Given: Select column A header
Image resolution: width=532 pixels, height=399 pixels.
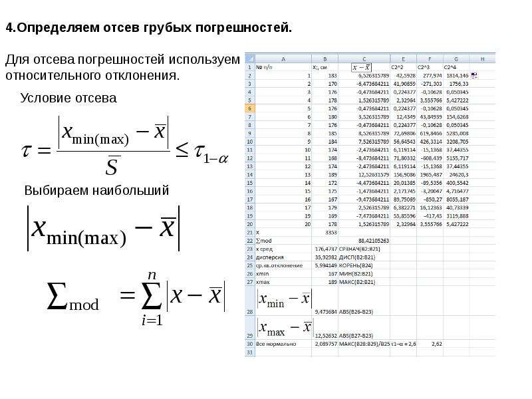Looking at the screenshot, I should [283, 59].
